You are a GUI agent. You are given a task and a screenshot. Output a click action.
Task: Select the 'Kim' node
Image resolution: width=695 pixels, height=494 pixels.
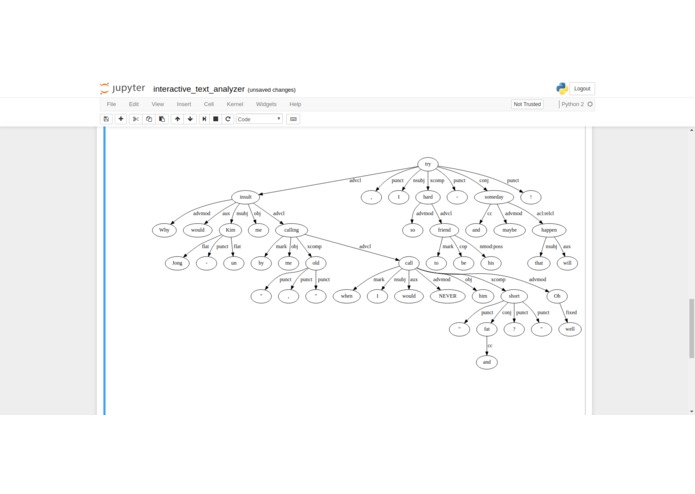tap(230, 230)
